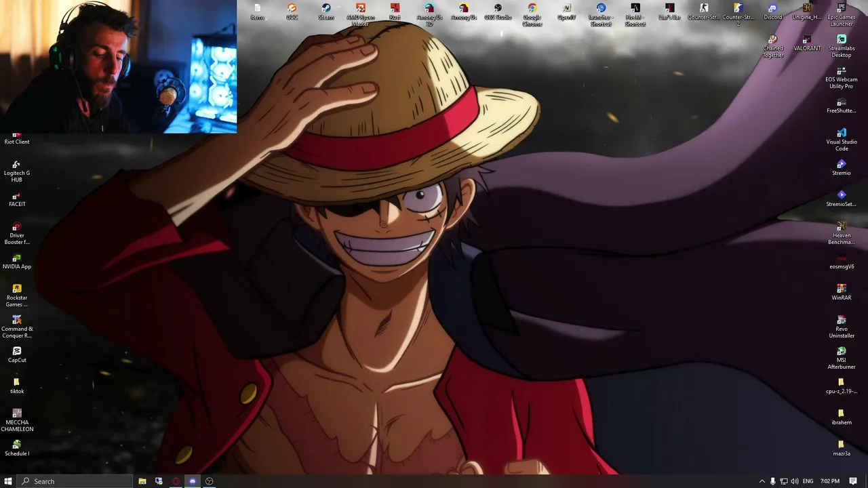868x488 pixels.
Task: Select the Heaven Benchmark shortcut
Action: (x=842, y=233)
